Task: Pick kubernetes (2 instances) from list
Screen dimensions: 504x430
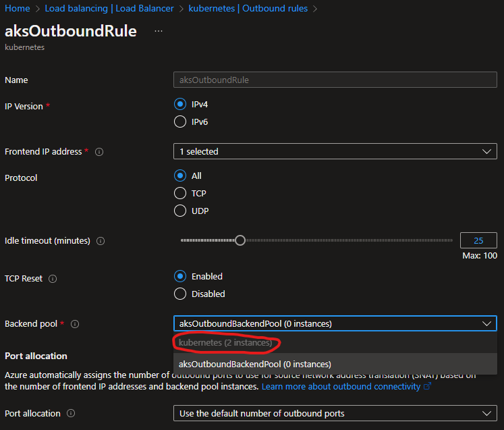Action: click(x=335, y=343)
